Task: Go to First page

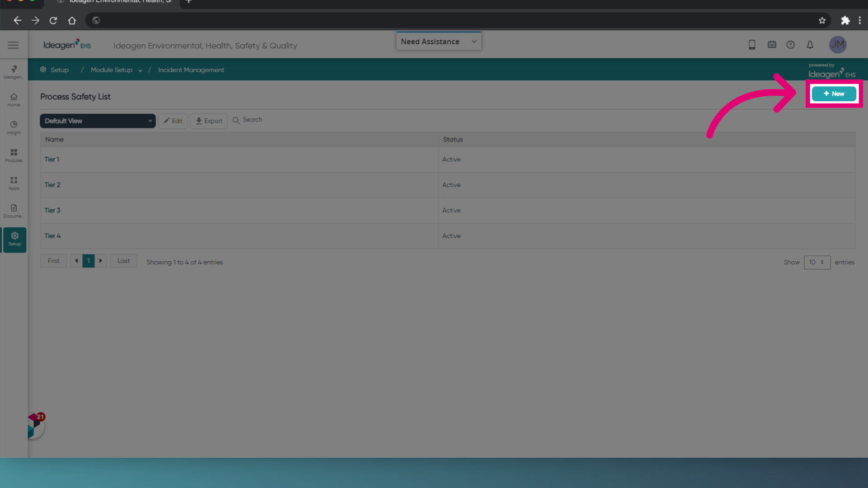Action: (53, 261)
